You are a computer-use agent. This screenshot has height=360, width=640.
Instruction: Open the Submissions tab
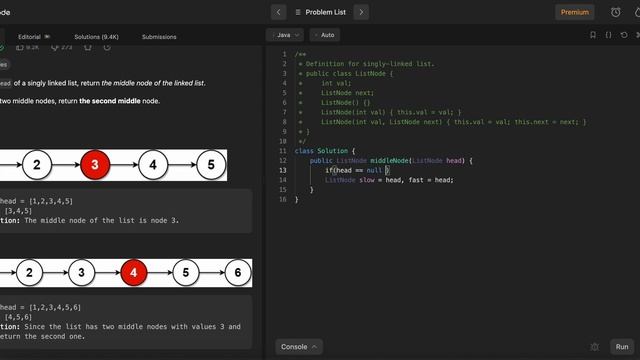159,37
